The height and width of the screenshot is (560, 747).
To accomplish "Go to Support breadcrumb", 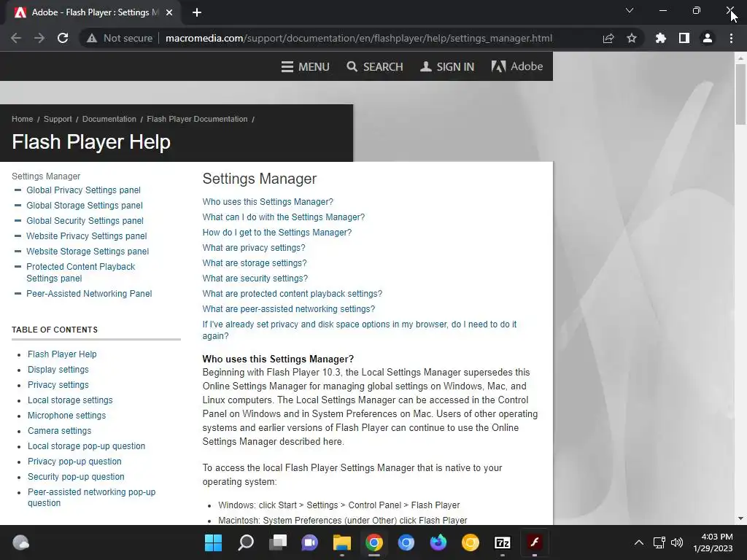I will [58, 119].
